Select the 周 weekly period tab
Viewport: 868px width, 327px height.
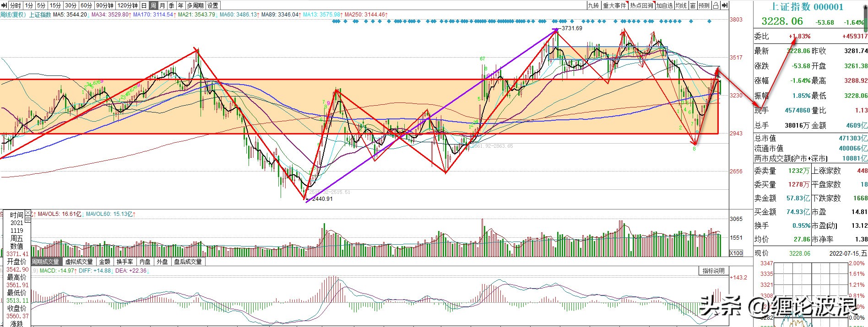[153, 5]
